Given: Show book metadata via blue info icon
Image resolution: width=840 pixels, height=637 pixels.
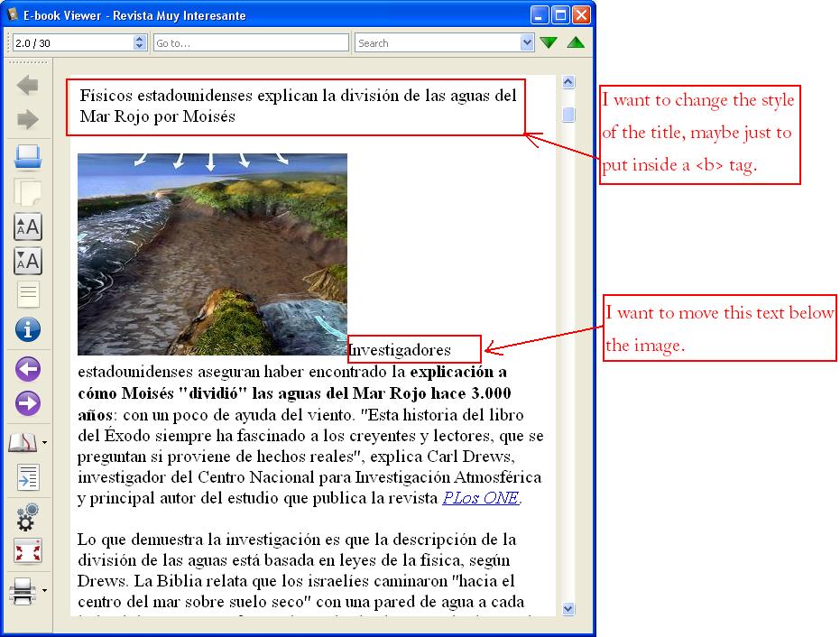Looking at the screenshot, I should (x=28, y=329).
